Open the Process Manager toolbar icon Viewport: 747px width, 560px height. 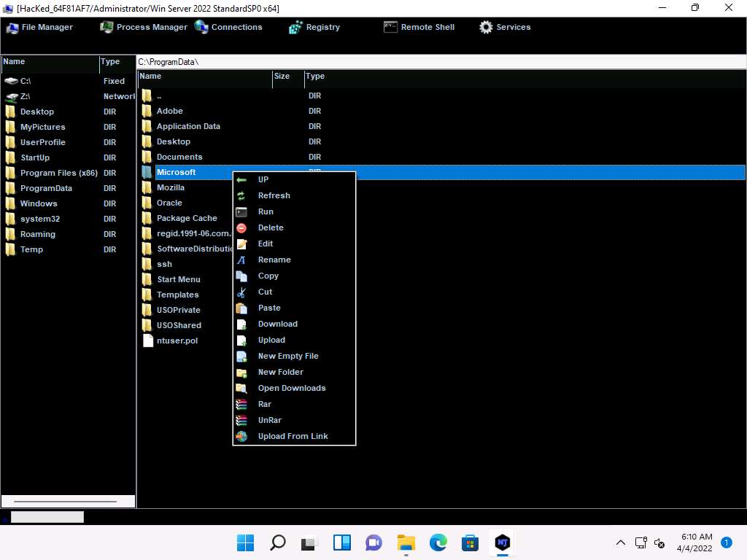coord(107,27)
